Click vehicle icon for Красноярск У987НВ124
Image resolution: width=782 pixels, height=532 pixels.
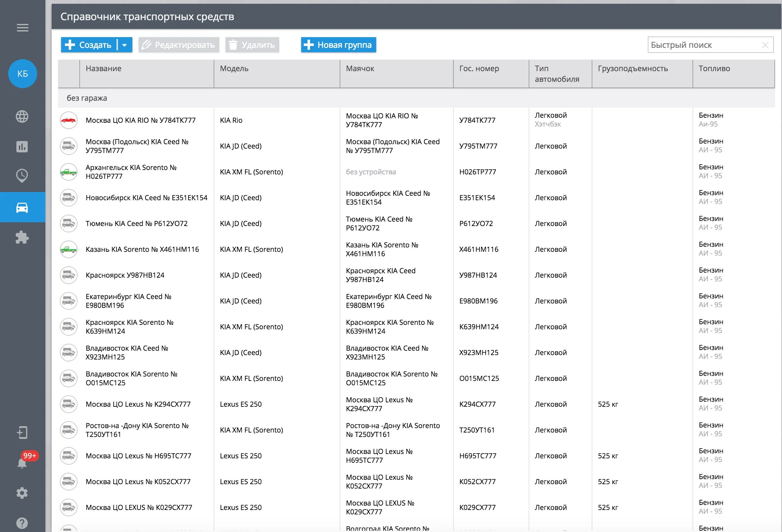tap(69, 275)
